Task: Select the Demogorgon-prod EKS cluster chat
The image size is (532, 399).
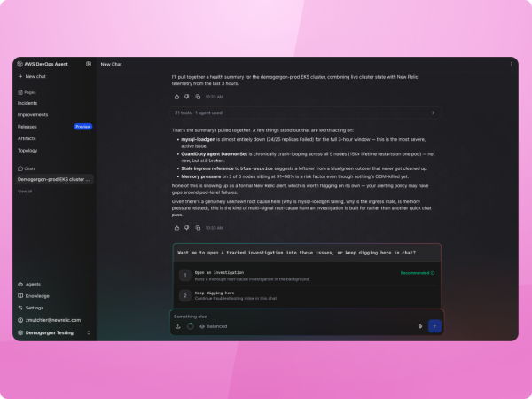Action: point(54,179)
